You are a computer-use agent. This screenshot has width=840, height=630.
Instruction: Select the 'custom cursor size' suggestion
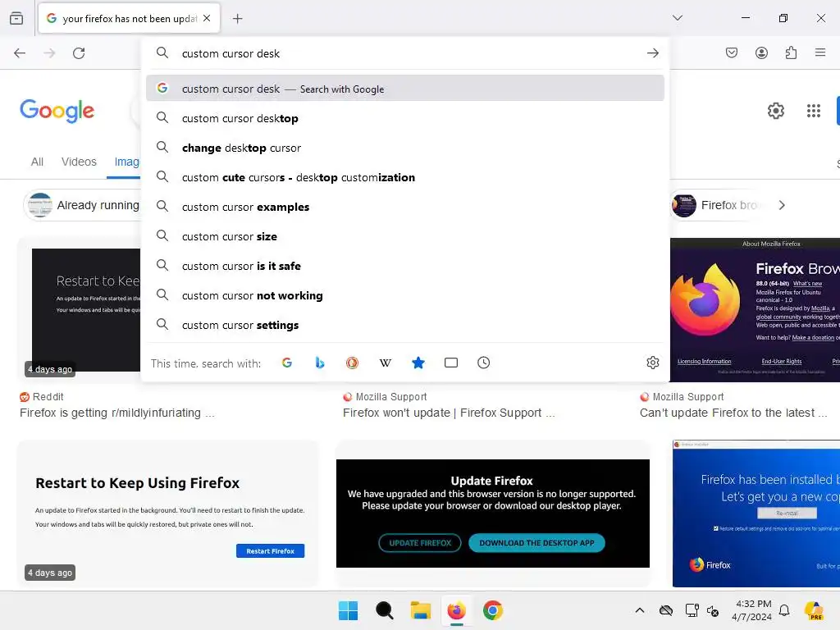[x=405, y=236]
